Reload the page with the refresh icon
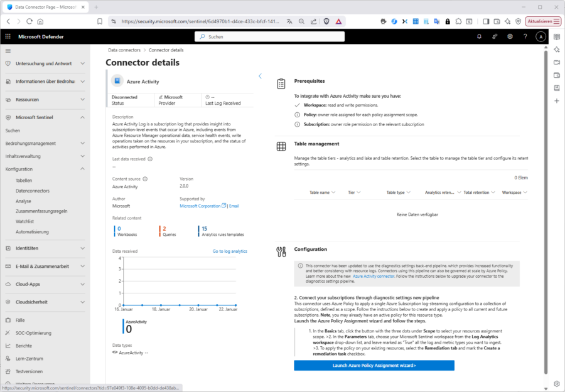 pos(29,21)
